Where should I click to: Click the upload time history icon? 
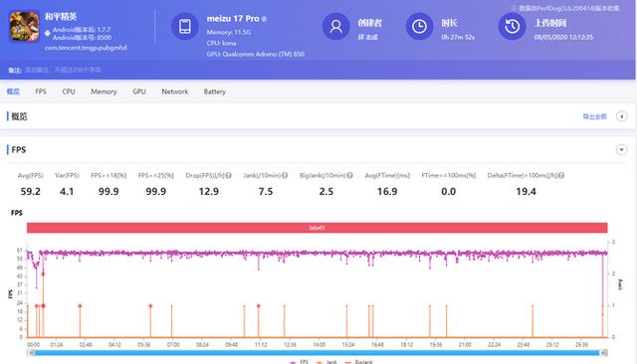[x=512, y=27]
